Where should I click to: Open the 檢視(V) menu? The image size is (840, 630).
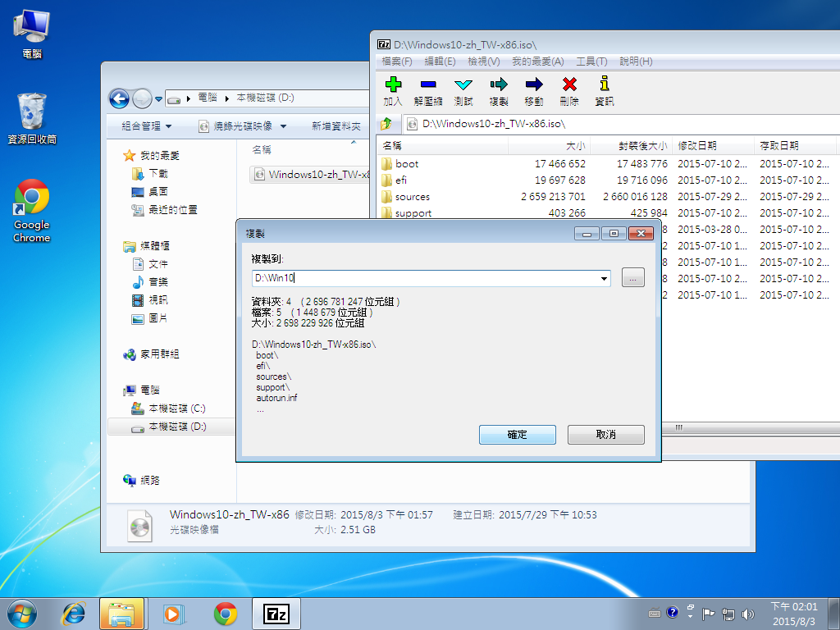[484, 62]
